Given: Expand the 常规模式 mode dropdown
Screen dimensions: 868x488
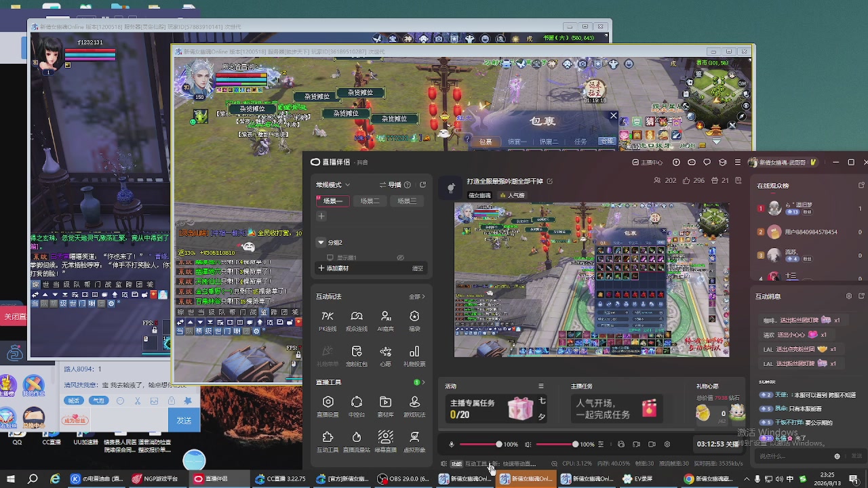Looking at the screenshot, I should click(333, 185).
